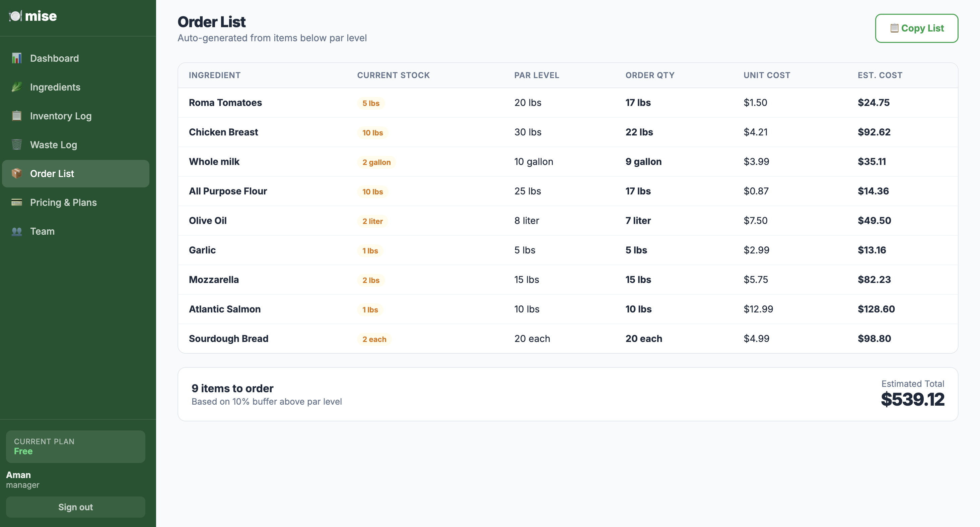Image resolution: width=980 pixels, height=527 pixels.
Task: Click the Ingredients leaf icon
Action: click(x=16, y=87)
